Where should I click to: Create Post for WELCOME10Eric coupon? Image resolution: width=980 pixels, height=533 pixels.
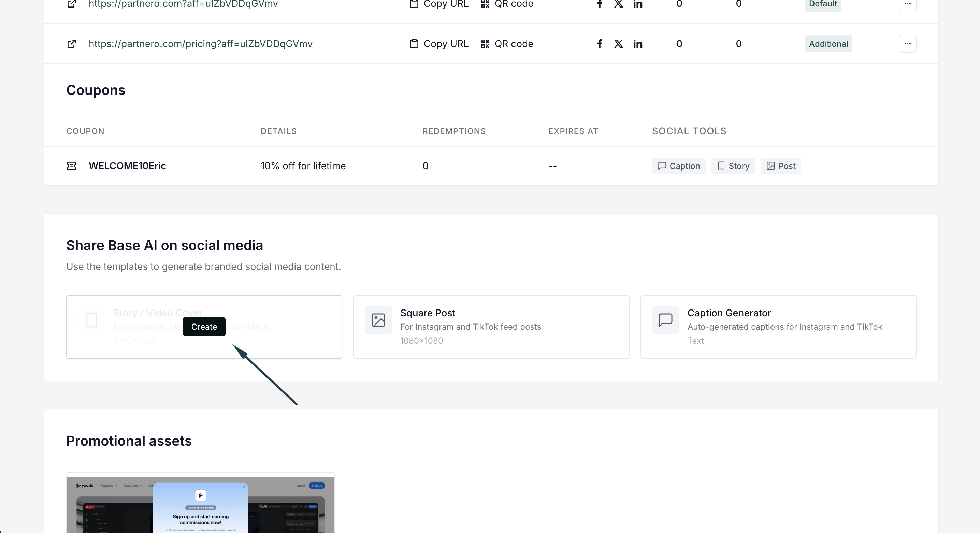tap(781, 166)
